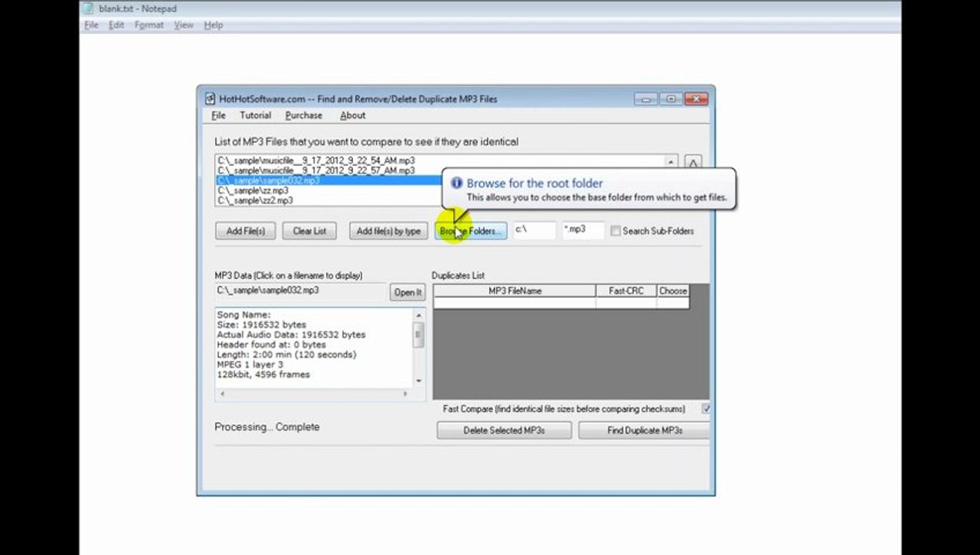
Task: Open the About menu
Action: (x=353, y=115)
